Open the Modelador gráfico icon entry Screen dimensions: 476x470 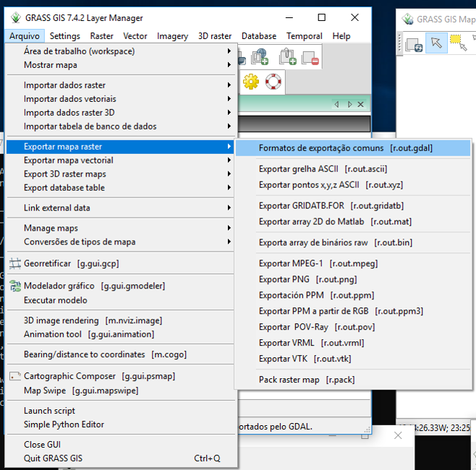pyautogui.click(x=14, y=286)
